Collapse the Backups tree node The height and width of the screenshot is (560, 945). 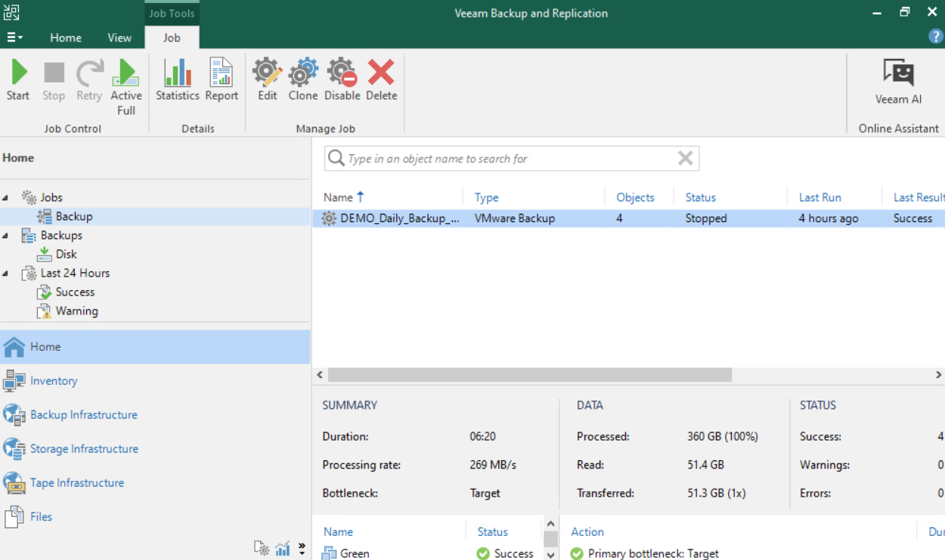(x=6, y=236)
